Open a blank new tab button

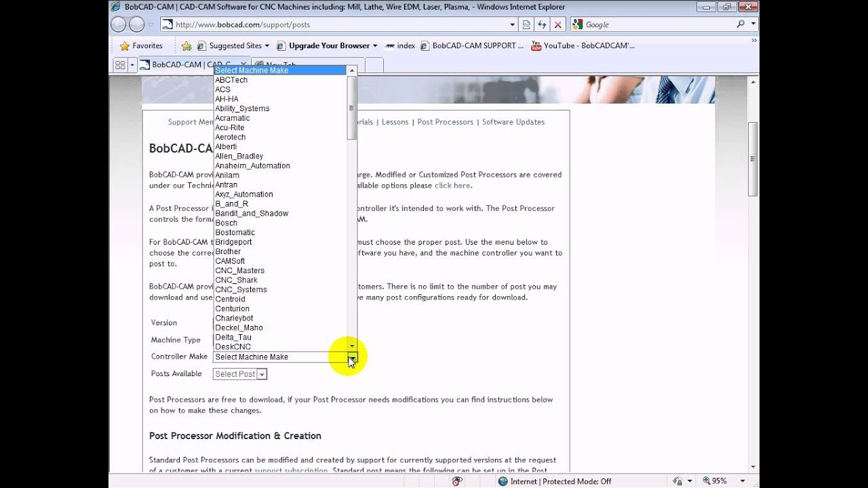374,65
